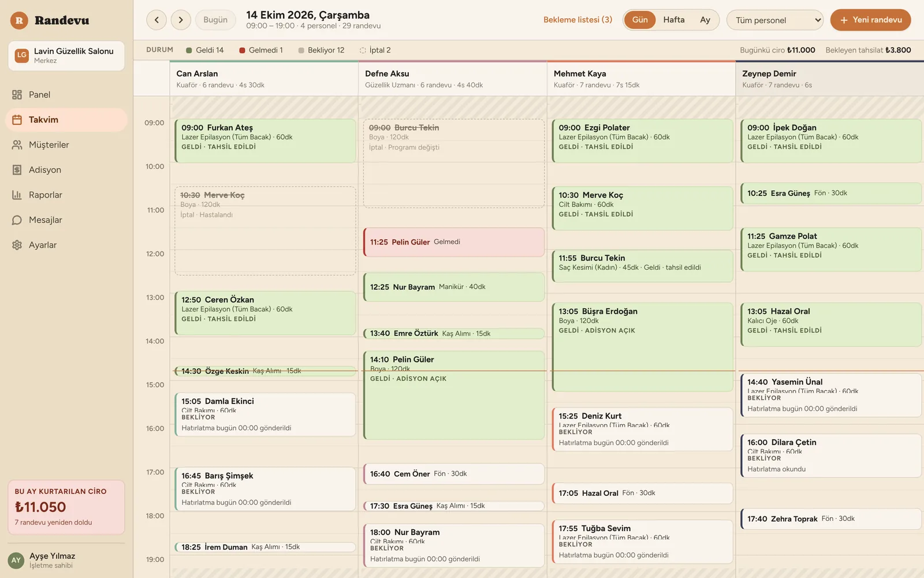Switch to Ay view
This screenshot has width=924, height=578.
(705, 20)
